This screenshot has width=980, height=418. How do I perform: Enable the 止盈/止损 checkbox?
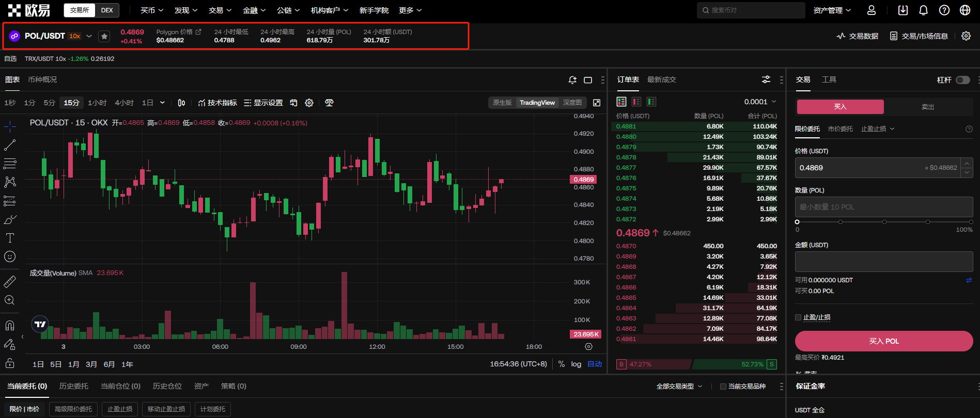pyautogui.click(x=798, y=317)
